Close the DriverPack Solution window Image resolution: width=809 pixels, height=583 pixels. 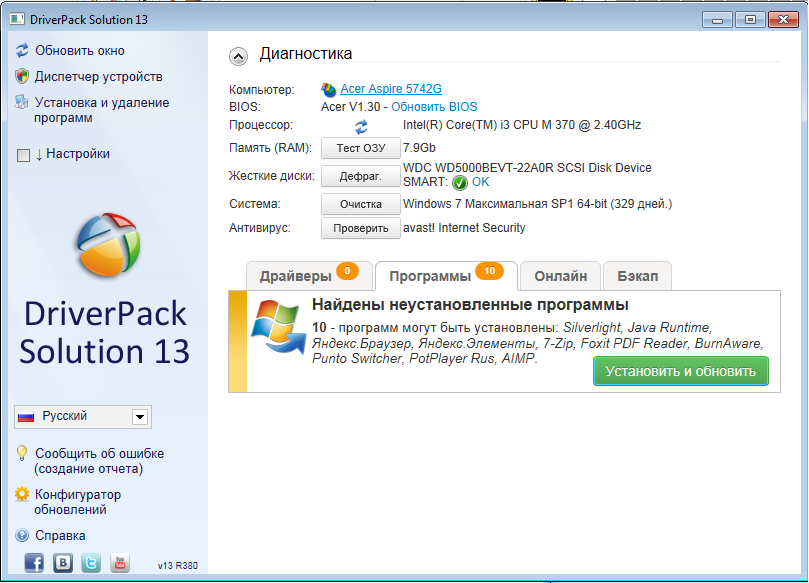click(783, 20)
